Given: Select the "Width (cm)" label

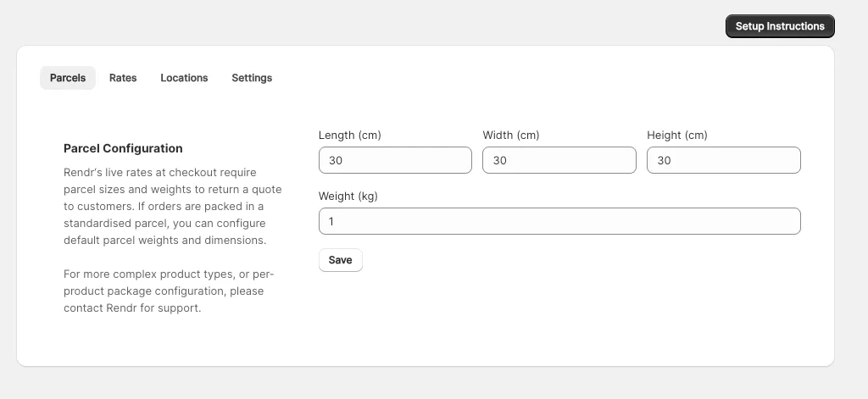Looking at the screenshot, I should click(511, 135).
